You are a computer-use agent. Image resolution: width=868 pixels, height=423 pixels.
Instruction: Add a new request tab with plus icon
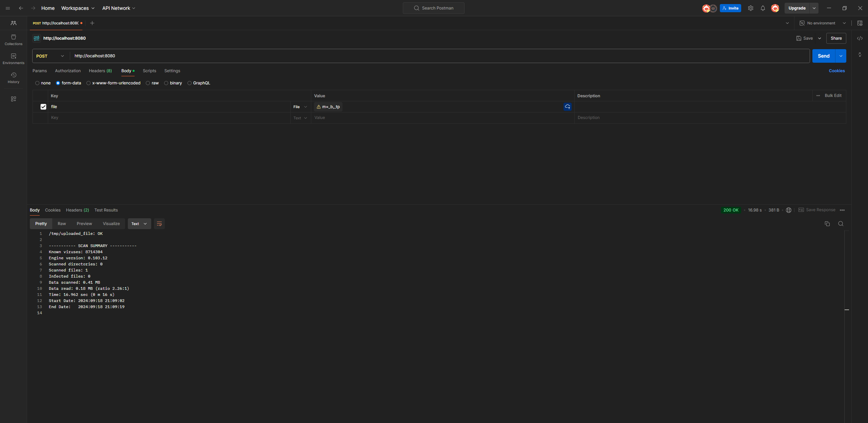tap(92, 23)
